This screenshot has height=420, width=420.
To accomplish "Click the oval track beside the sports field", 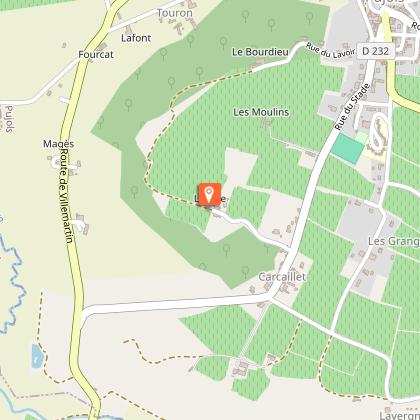I will 379,132.
